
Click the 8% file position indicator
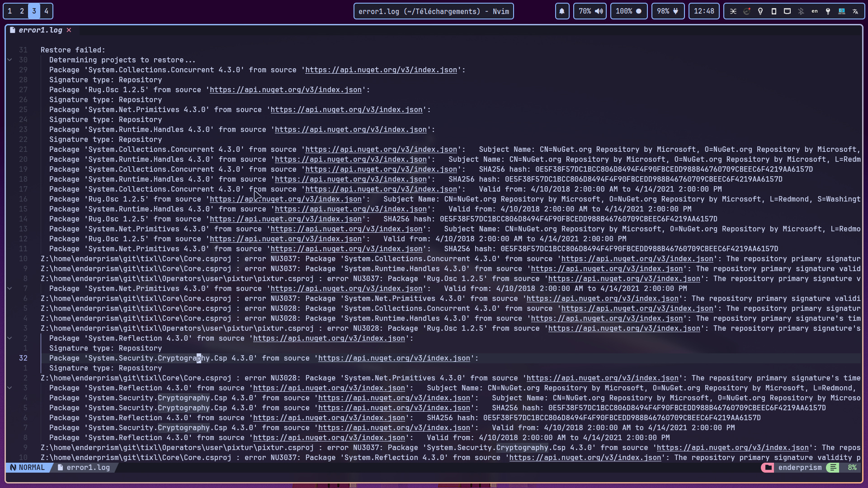coord(852,468)
